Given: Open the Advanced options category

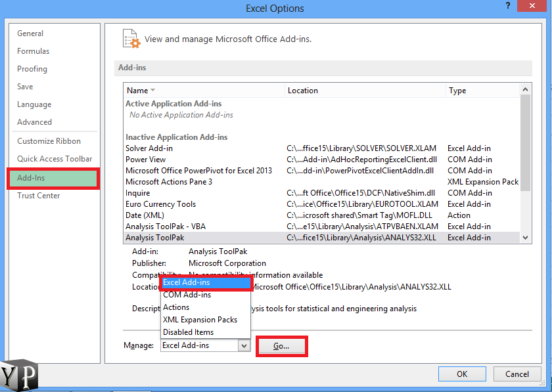Looking at the screenshot, I should click(x=34, y=122).
